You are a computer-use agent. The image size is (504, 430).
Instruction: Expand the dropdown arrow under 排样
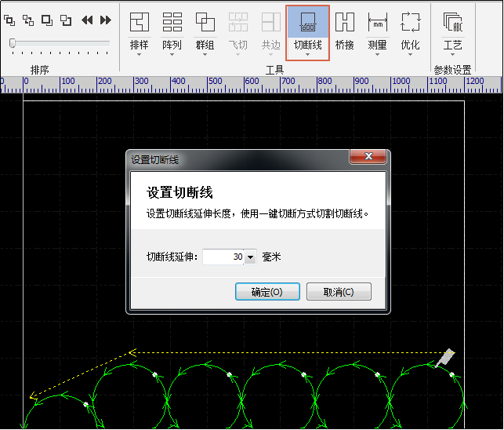click(139, 56)
